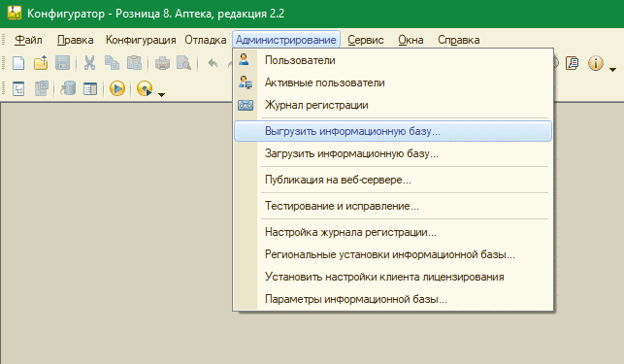
Task: Click the Print icon
Action: (162, 63)
